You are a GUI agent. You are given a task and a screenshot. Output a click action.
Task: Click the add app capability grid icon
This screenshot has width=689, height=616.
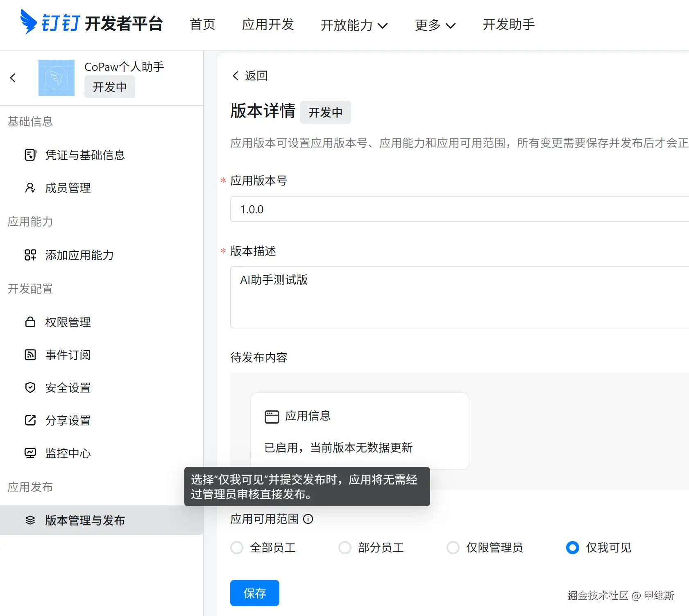30,255
